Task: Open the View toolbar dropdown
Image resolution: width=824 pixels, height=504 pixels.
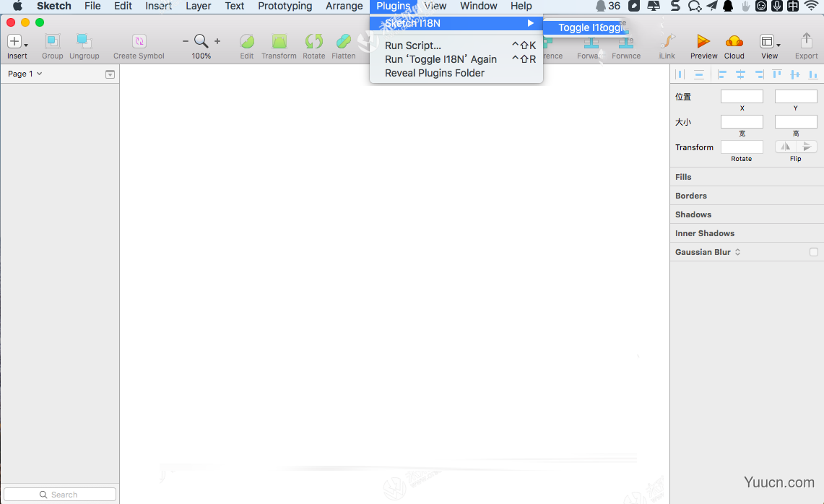Action: tap(770, 41)
